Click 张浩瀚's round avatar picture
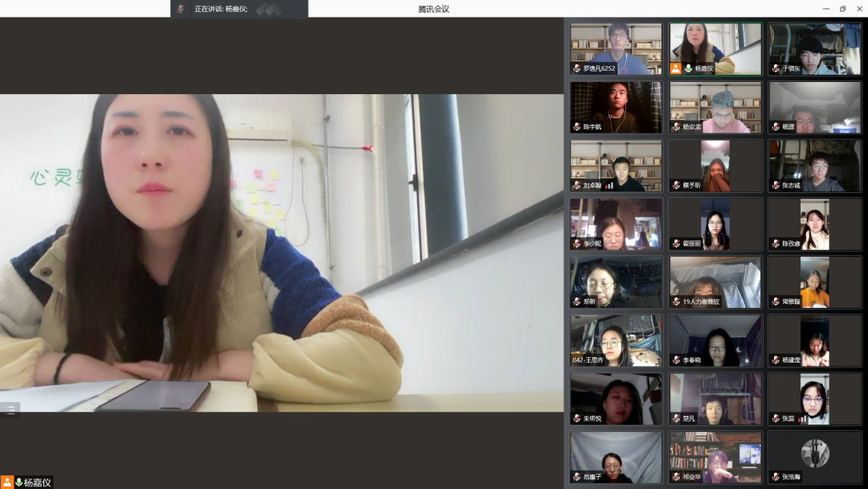868x489 pixels. 814,454
